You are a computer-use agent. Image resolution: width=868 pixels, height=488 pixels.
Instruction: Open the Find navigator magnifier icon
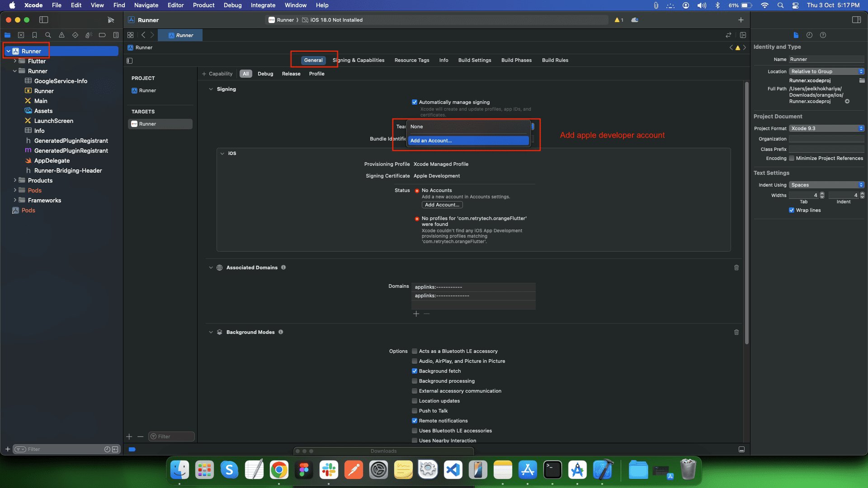click(x=48, y=35)
